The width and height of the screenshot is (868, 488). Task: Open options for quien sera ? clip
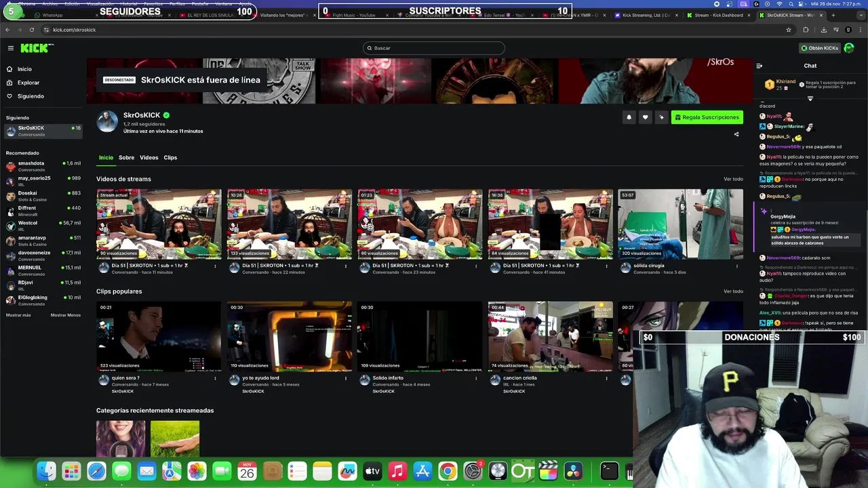pyautogui.click(x=216, y=378)
